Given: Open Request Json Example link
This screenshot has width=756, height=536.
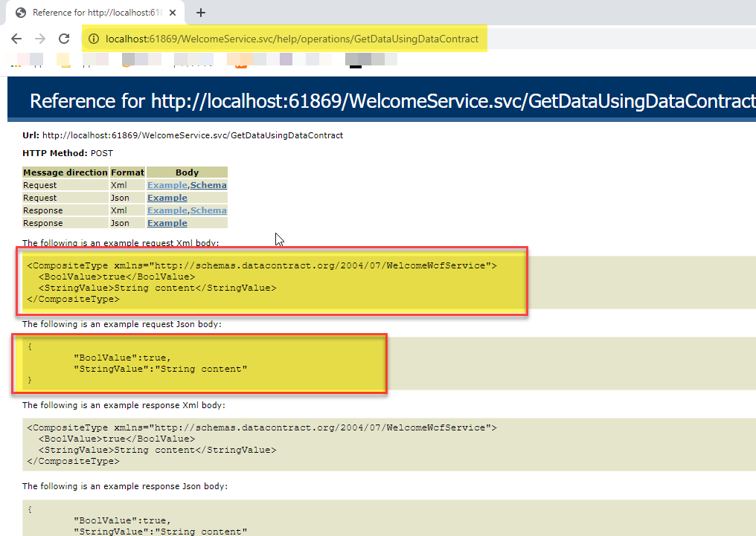Looking at the screenshot, I should tap(167, 198).
